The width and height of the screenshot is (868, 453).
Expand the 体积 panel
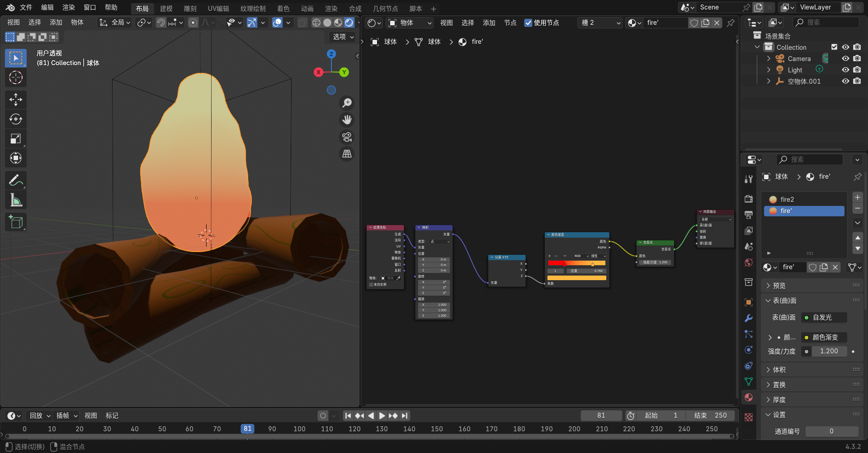[779, 370]
